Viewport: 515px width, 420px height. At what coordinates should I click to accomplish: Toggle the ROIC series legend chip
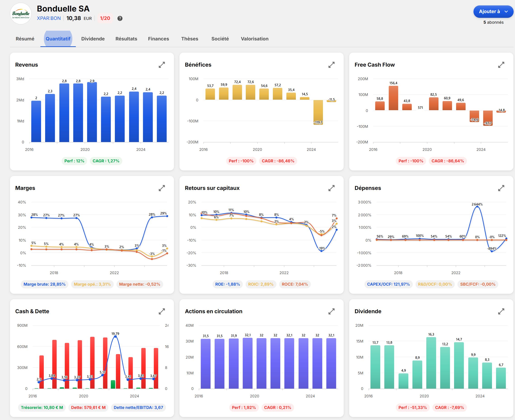pyautogui.click(x=261, y=284)
